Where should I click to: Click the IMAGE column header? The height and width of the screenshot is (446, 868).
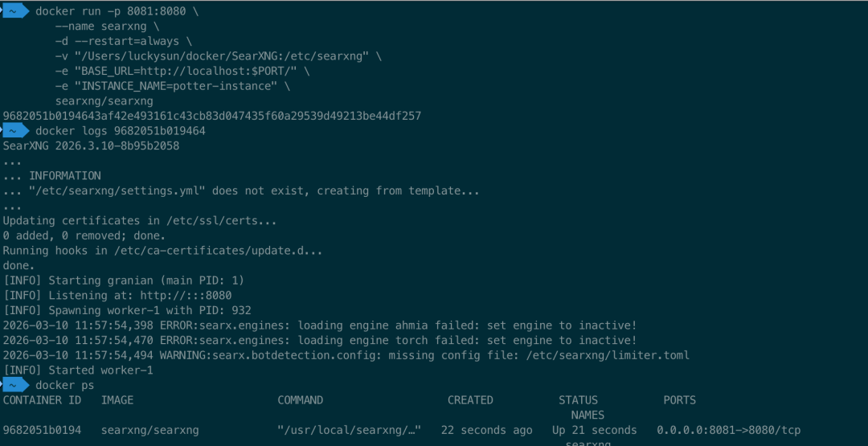click(117, 400)
